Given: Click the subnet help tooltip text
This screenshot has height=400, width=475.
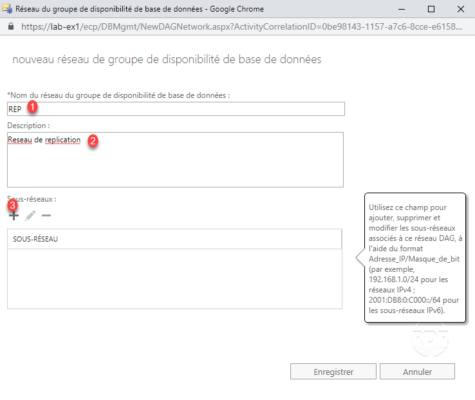Looking at the screenshot, I should pyautogui.click(x=415, y=259).
